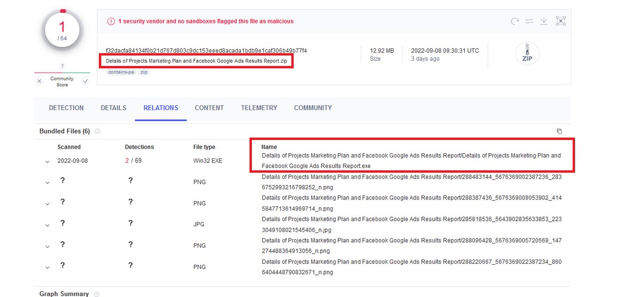Expand the row for 288483144 PNG file
644x297 pixels.
tap(47, 182)
